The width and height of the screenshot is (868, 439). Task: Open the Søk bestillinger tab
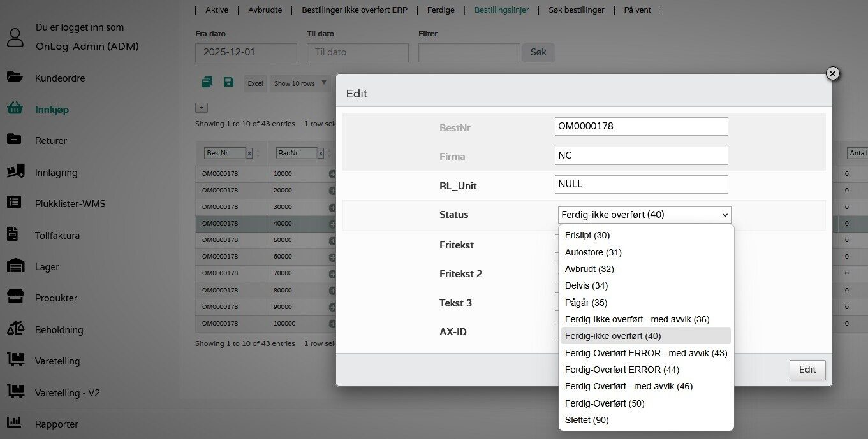pos(576,10)
